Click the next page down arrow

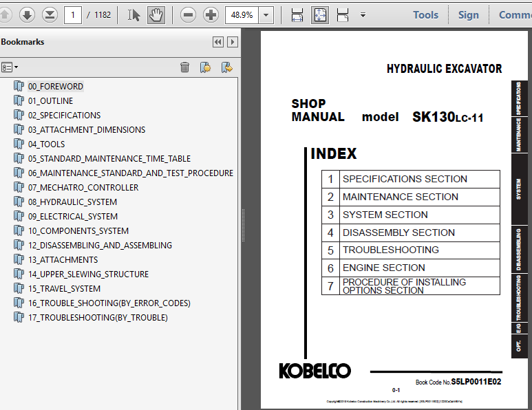pos(27,15)
